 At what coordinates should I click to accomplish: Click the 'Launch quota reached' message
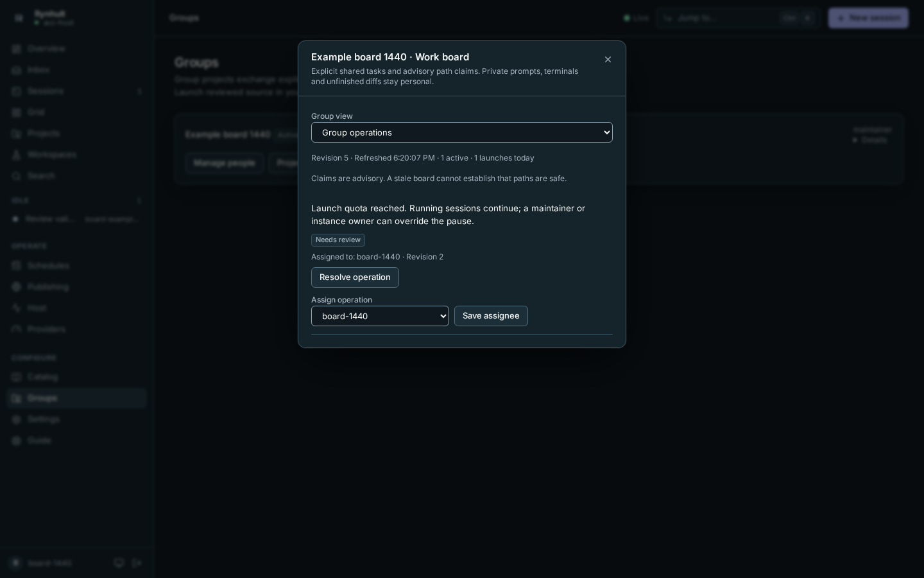tap(448, 215)
